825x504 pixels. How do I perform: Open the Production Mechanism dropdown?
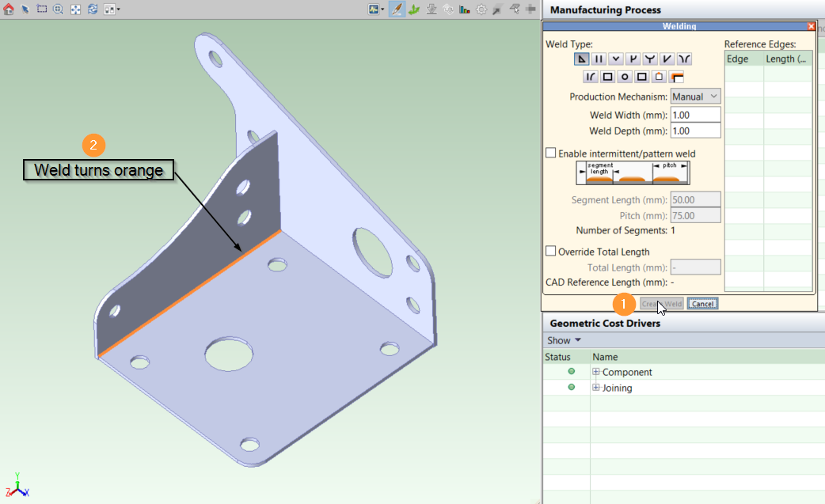coord(695,97)
